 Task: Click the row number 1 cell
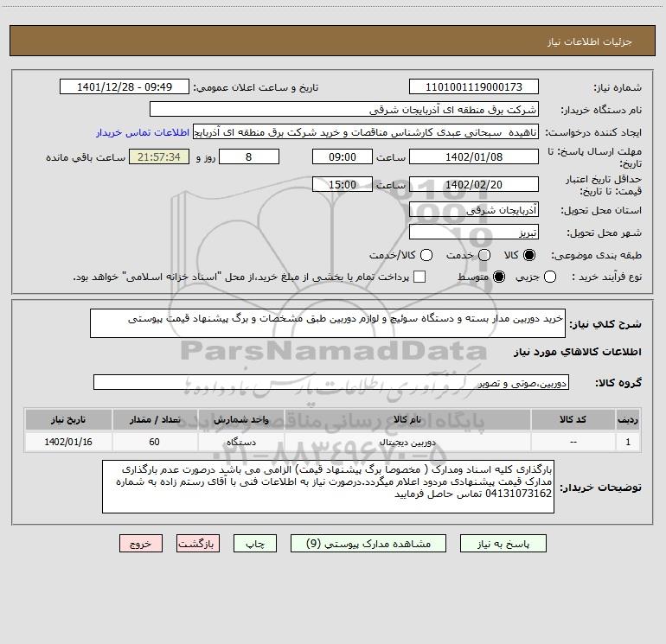click(628, 442)
